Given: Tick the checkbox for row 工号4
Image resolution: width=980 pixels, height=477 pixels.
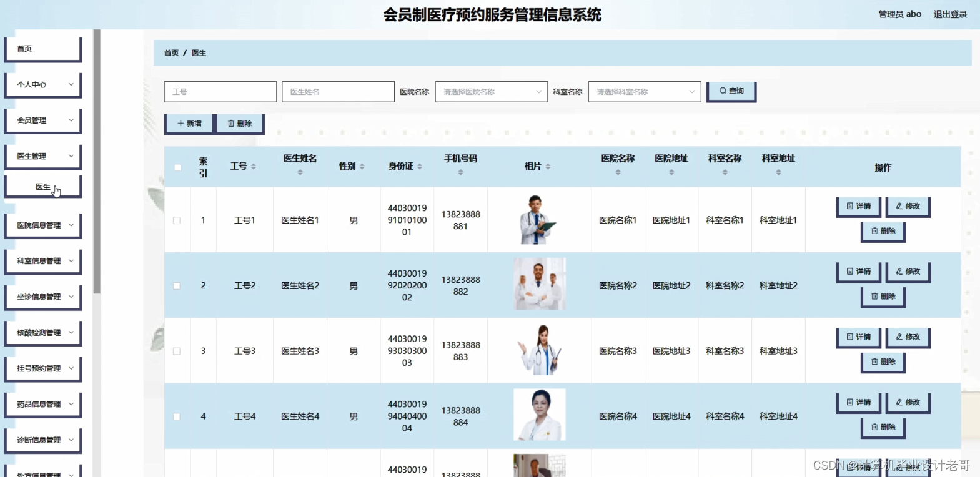Looking at the screenshot, I should [x=177, y=416].
